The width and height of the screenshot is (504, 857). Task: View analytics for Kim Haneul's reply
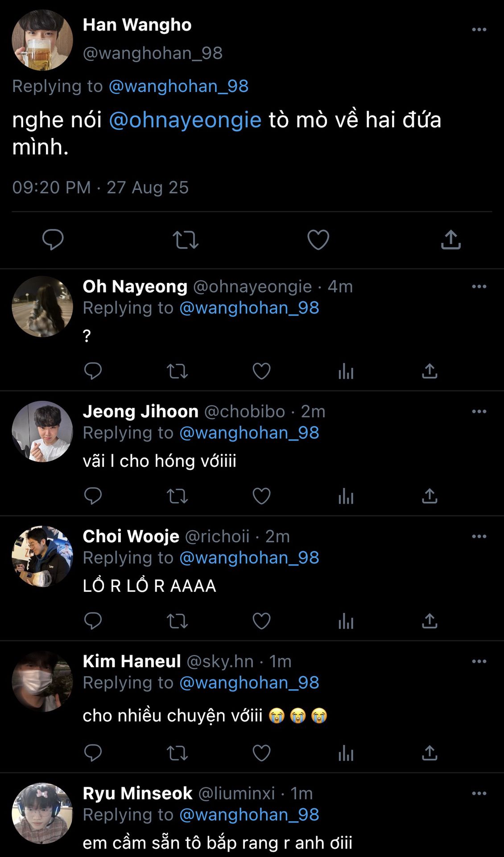coord(346,753)
